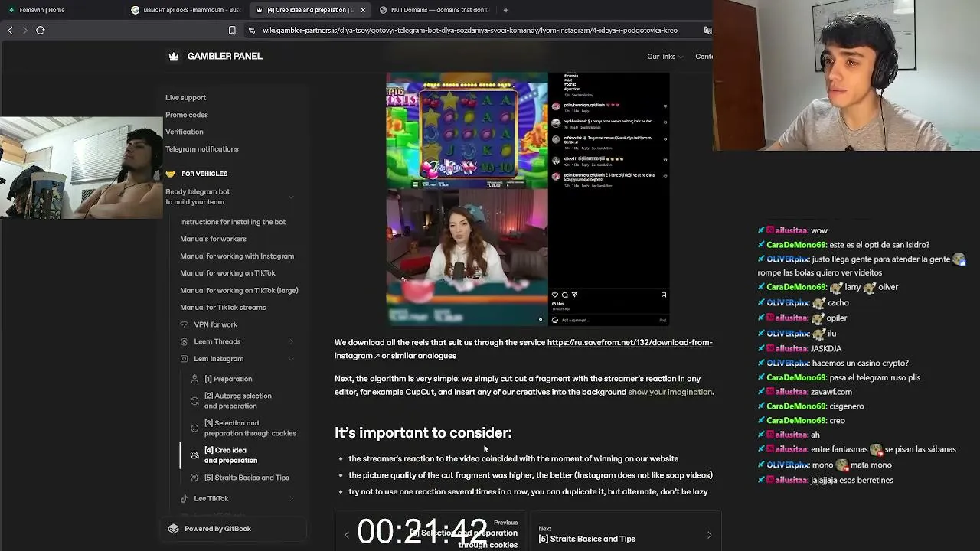The width and height of the screenshot is (980, 551).
Task: Switch to the Null Domains tab
Action: pos(434,10)
